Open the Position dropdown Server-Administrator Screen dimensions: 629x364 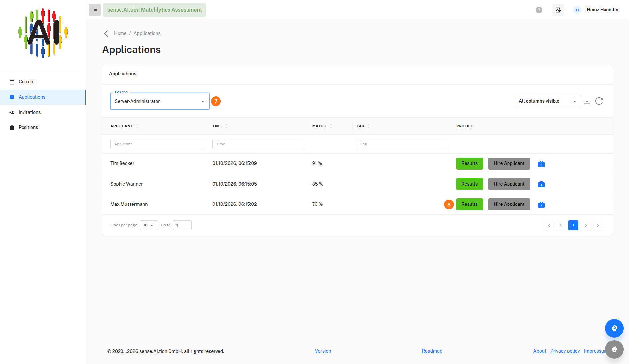[x=160, y=101]
